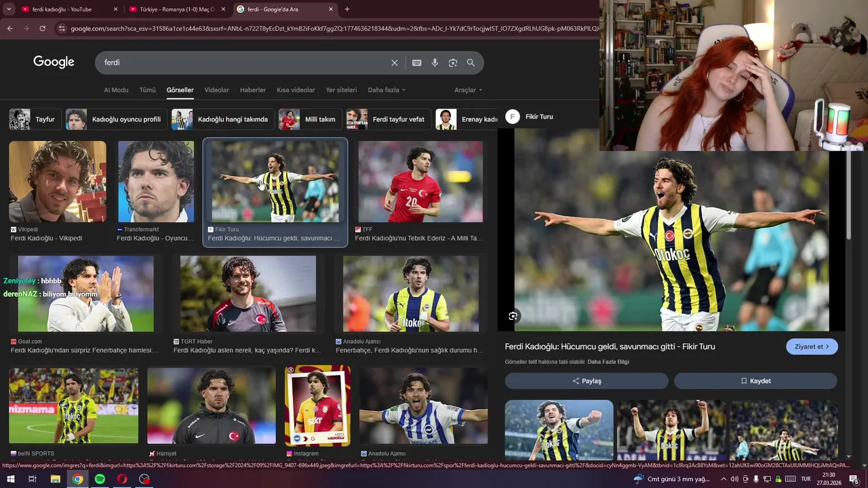Expand the tab search dropdown arrow
This screenshot has height=488, width=868.
tap(9, 9)
